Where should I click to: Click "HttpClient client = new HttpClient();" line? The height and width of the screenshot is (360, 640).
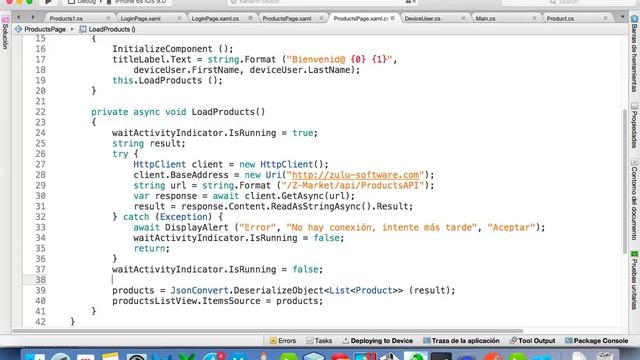click(x=231, y=164)
